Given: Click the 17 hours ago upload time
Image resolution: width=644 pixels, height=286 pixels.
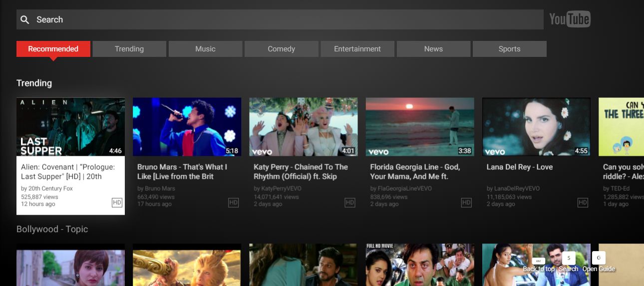Looking at the screenshot, I should coord(154,204).
